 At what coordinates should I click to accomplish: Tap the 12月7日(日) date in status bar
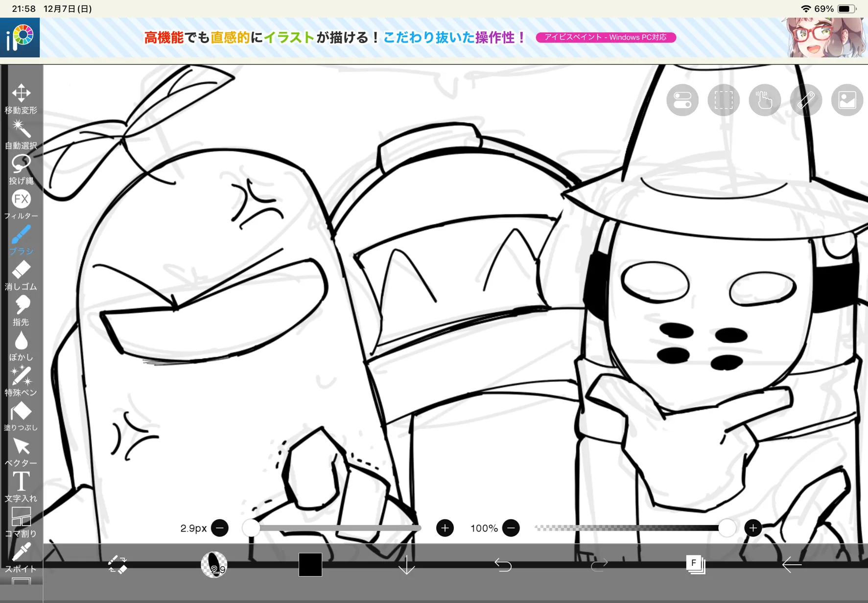68,9
